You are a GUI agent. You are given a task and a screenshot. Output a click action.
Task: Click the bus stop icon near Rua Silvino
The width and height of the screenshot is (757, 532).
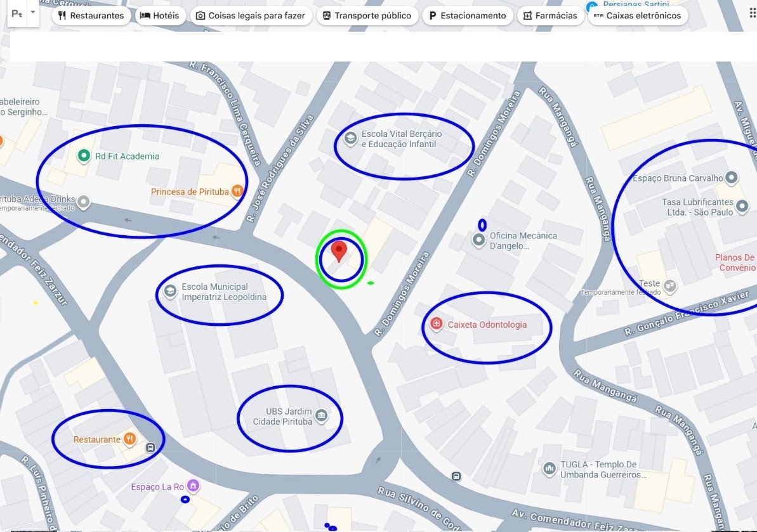tap(456, 477)
